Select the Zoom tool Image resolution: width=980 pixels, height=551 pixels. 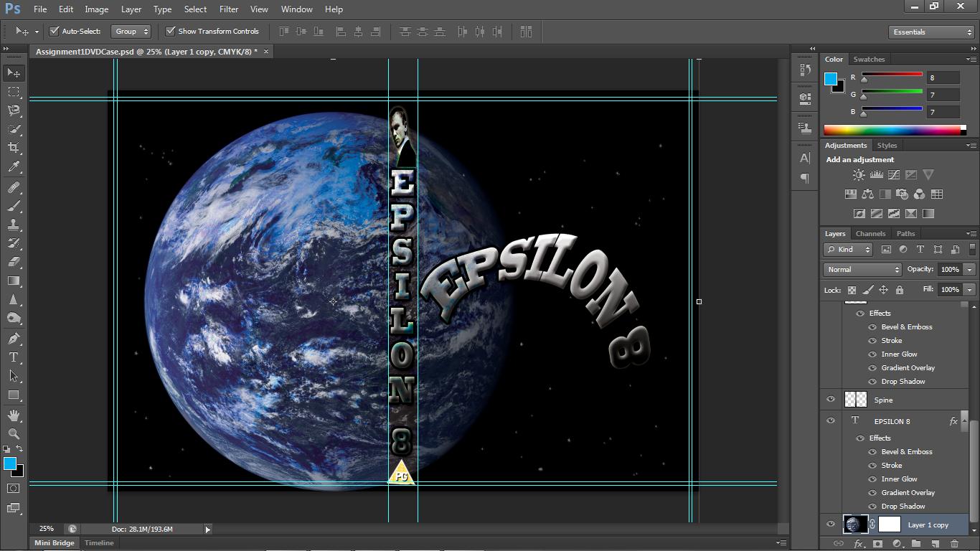[x=13, y=433]
